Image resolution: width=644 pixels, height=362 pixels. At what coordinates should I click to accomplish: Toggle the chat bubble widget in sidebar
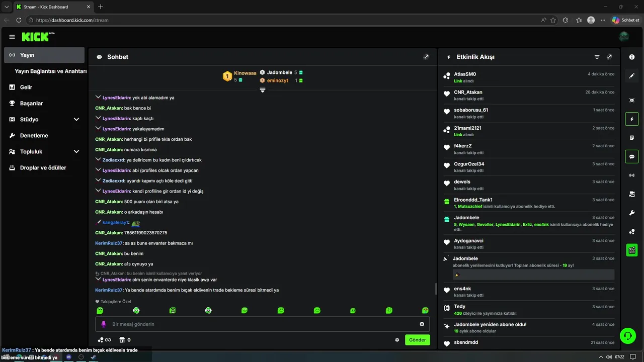[x=632, y=156]
